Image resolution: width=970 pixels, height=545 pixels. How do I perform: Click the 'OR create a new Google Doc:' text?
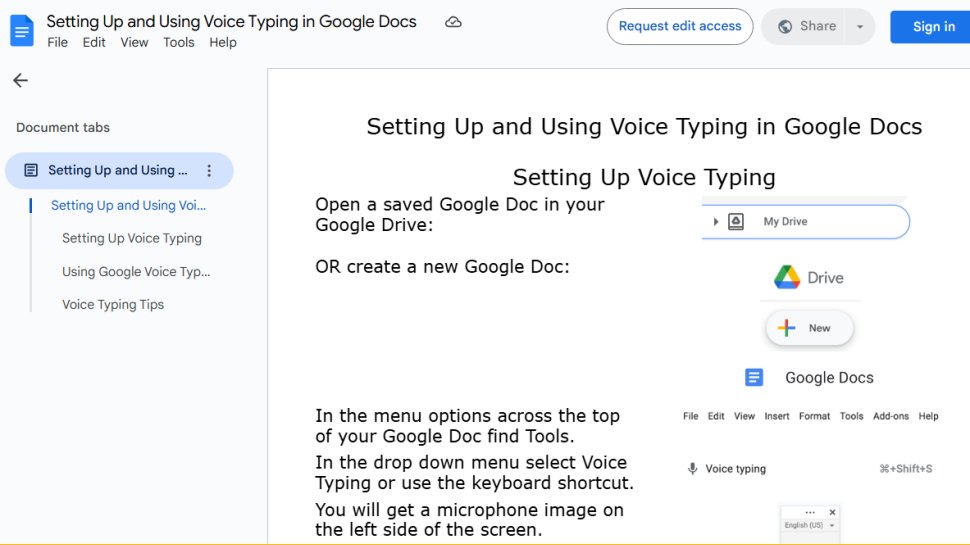(x=442, y=267)
